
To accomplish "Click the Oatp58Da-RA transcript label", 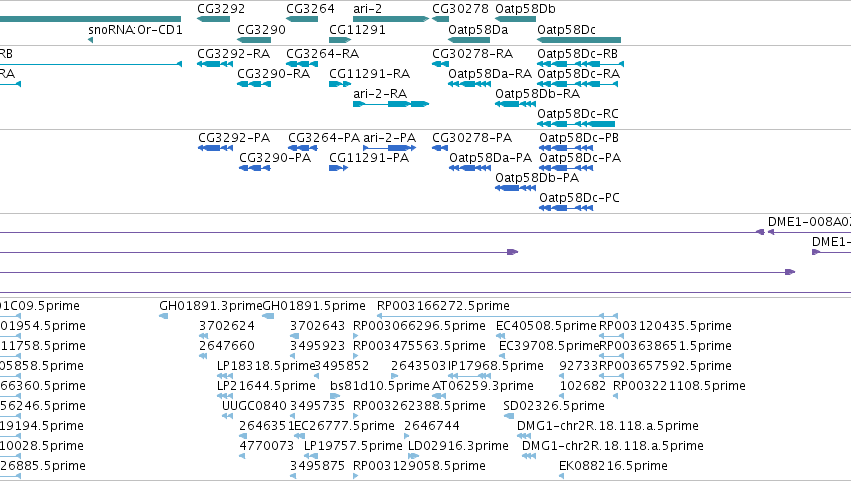I will pos(490,74).
